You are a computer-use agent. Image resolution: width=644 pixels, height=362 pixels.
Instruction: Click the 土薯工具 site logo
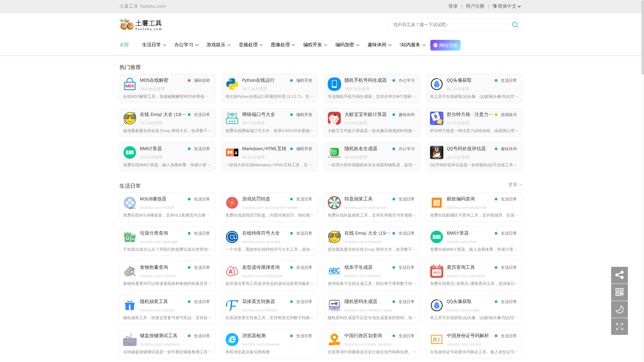(x=141, y=24)
